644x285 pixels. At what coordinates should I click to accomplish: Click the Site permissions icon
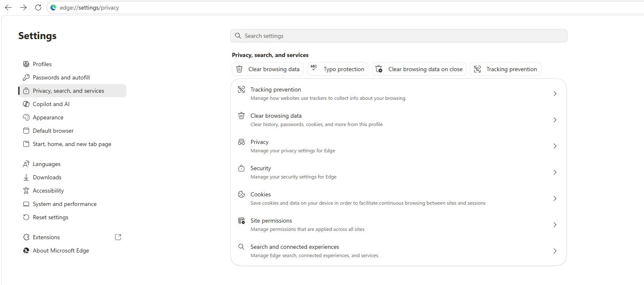[x=241, y=221]
